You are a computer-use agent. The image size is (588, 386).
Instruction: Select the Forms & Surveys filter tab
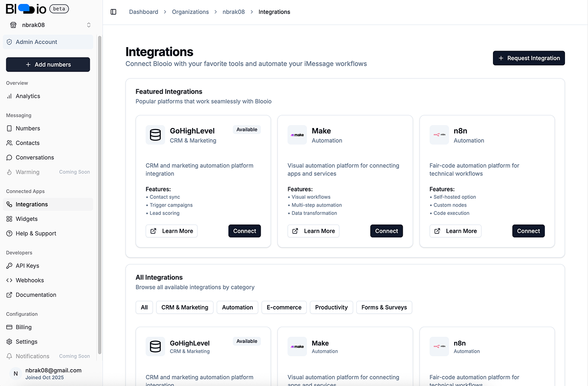[384, 307]
